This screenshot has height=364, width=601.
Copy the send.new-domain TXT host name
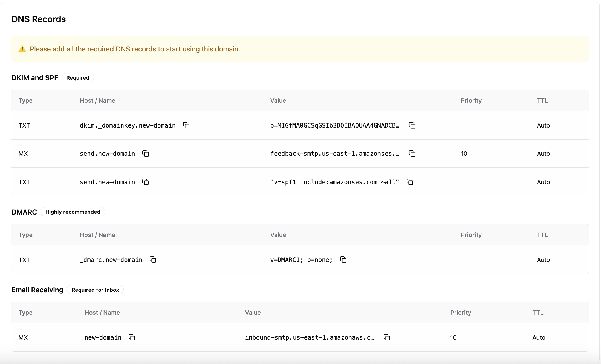(x=145, y=182)
